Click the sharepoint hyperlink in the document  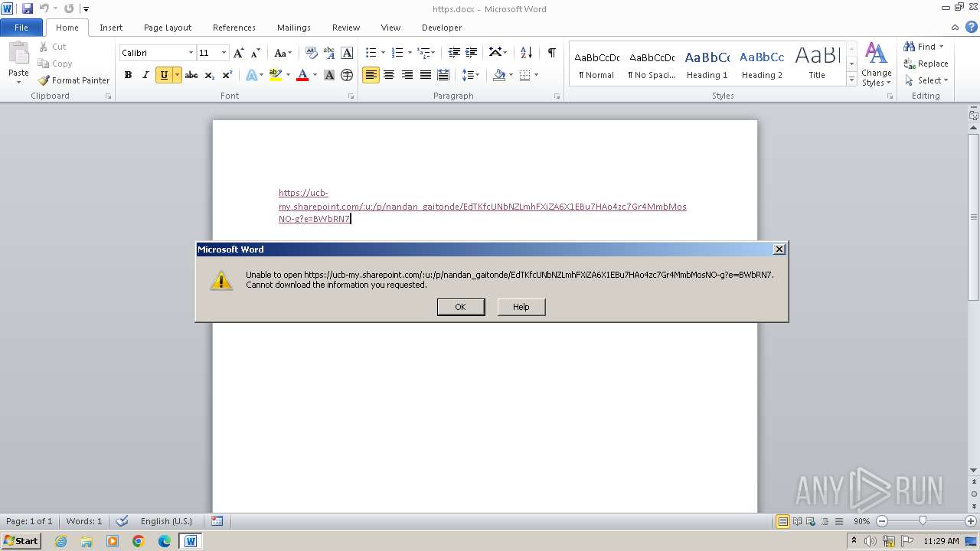pos(482,207)
